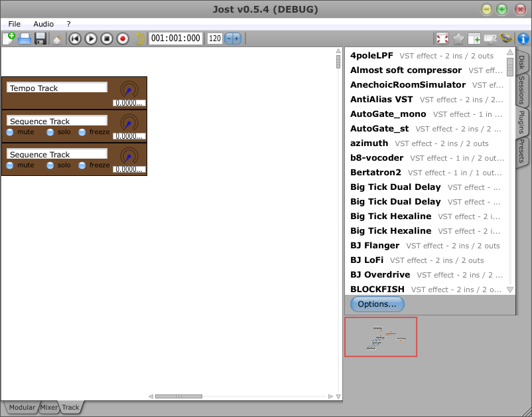Click the plugin list scroll down arrow
This screenshot has height=417, width=532.
510,290
